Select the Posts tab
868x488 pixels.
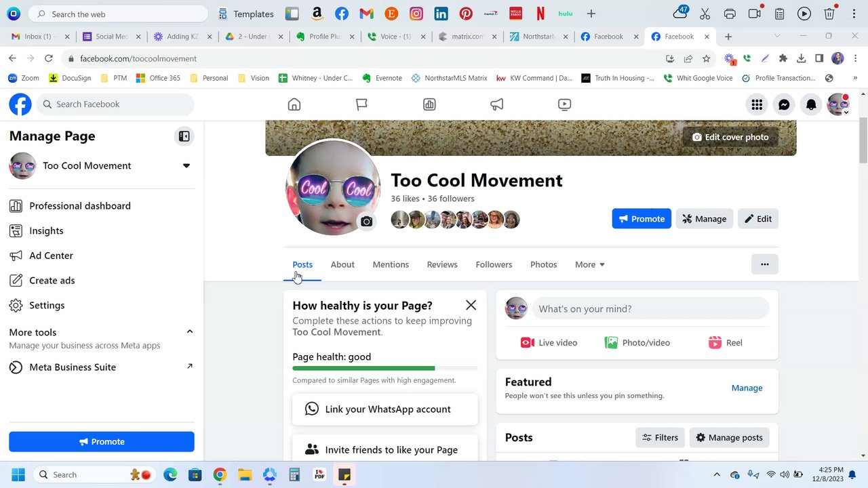[x=302, y=264]
